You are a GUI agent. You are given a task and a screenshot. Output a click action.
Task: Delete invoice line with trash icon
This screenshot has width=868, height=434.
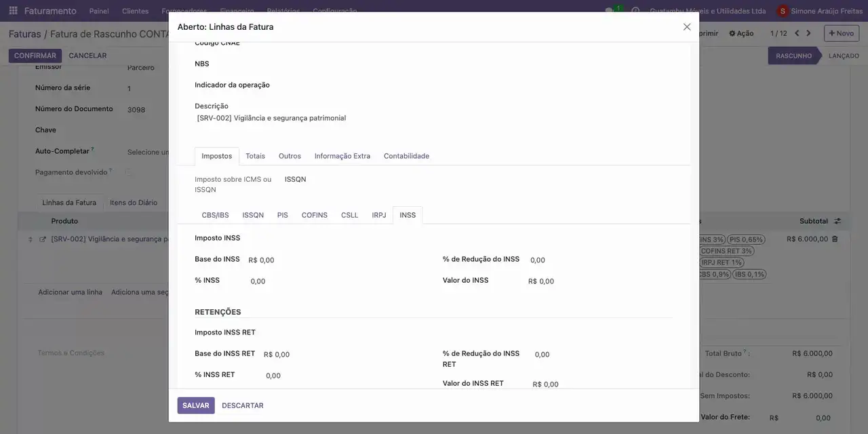[835, 239]
